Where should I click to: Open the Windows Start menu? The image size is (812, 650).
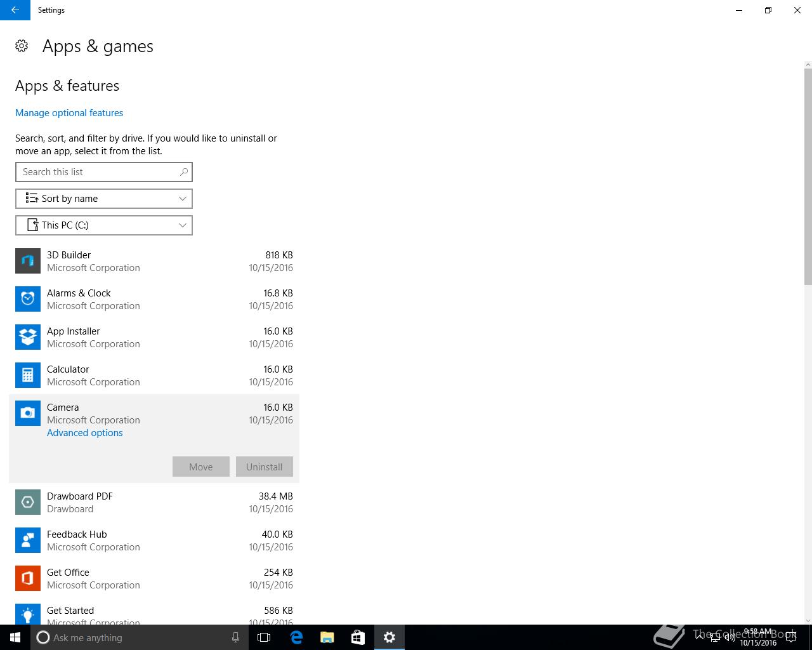[x=15, y=637]
